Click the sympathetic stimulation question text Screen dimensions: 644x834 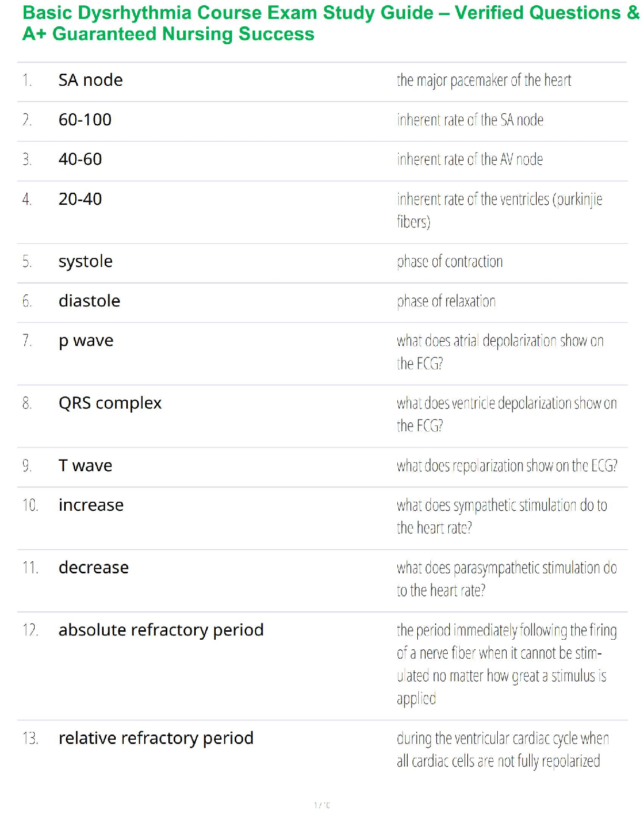(x=501, y=516)
